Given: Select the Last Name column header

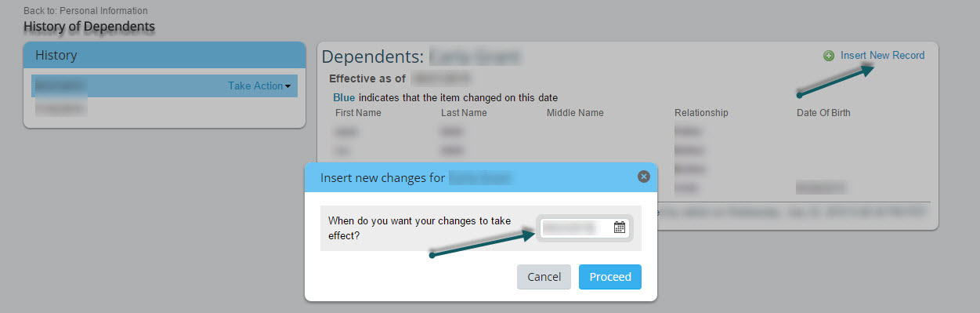Looking at the screenshot, I should point(464,113).
